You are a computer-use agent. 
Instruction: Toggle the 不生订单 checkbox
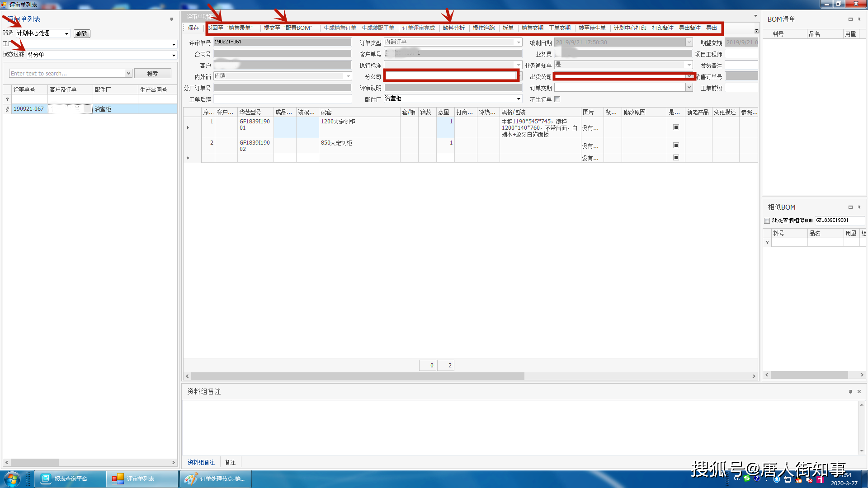(x=557, y=99)
